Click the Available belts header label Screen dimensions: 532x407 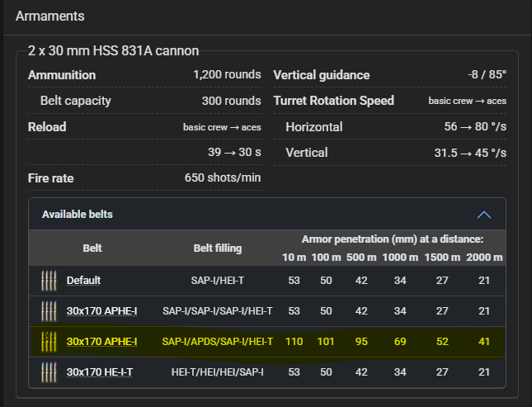pyautogui.click(x=78, y=215)
